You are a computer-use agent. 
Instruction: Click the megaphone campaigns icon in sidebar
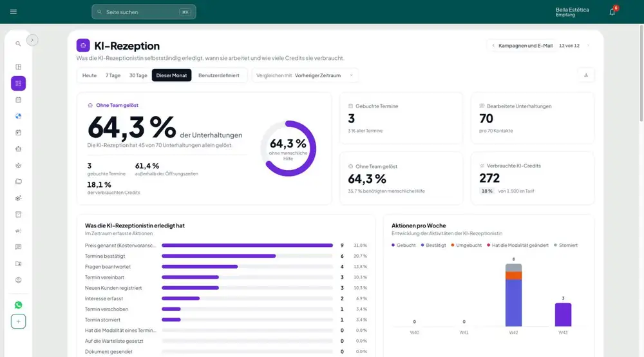click(19, 231)
